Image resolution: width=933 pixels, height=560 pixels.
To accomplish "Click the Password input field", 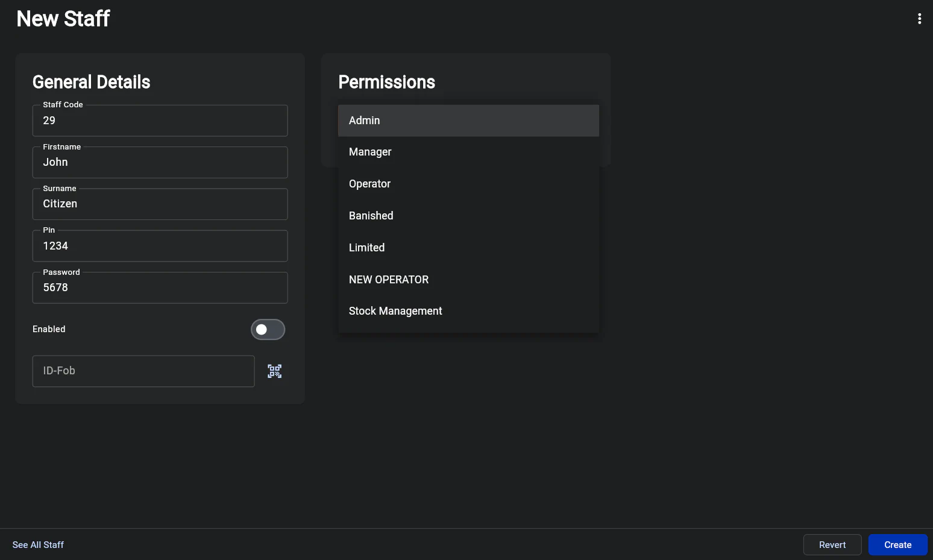I will pyautogui.click(x=160, y=288).
